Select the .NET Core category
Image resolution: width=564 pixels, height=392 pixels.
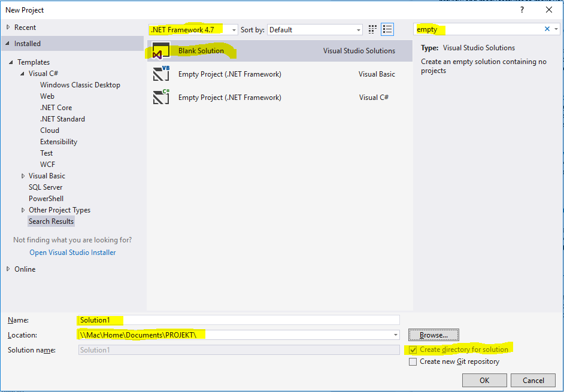[56, 108]
